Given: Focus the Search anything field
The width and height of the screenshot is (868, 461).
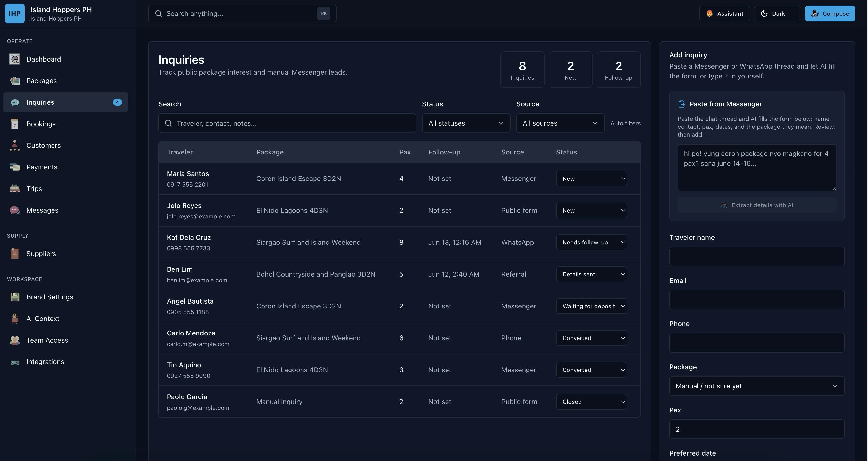Looking at the screenshot, I should tap(242, 13).
